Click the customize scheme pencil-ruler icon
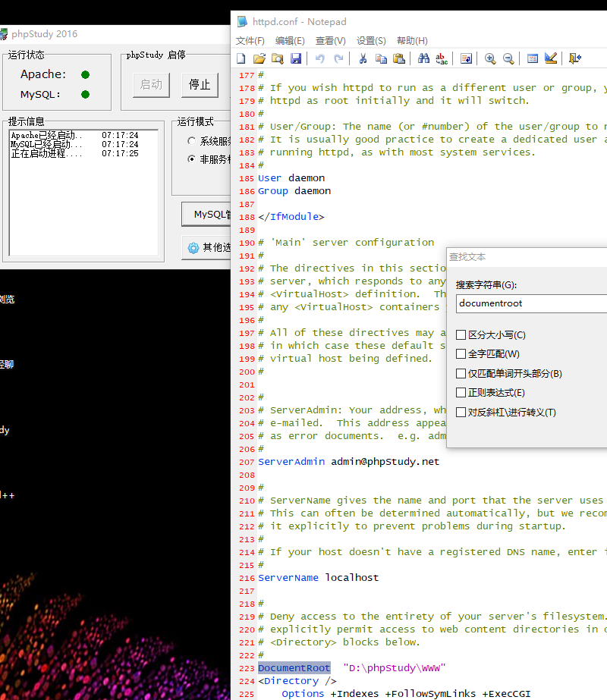607x700 pixels. point(551,58)
